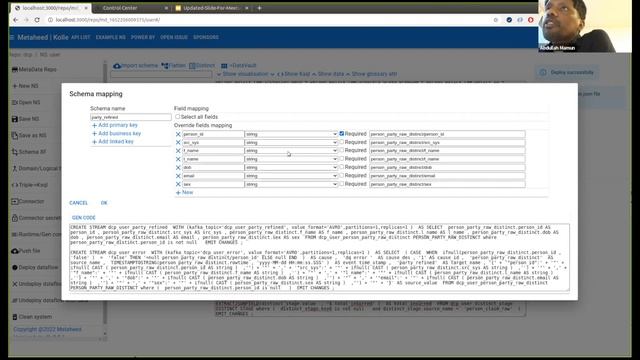Switch to the Control Center browser tab
The image size is (640, 360).
coord(131,8)
